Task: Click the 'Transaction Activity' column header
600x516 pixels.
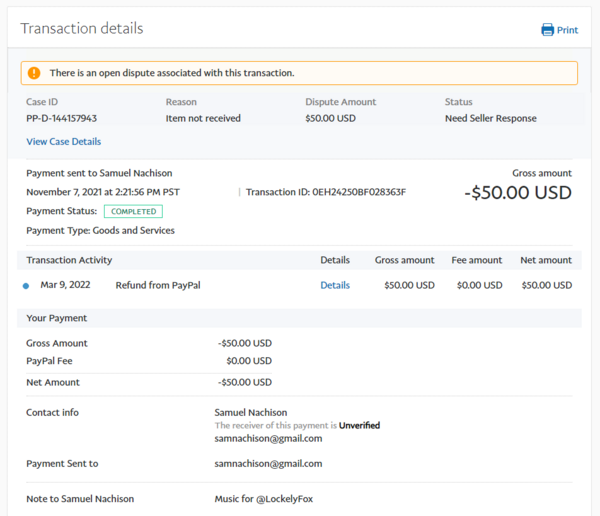Action: tap(69, 260)
